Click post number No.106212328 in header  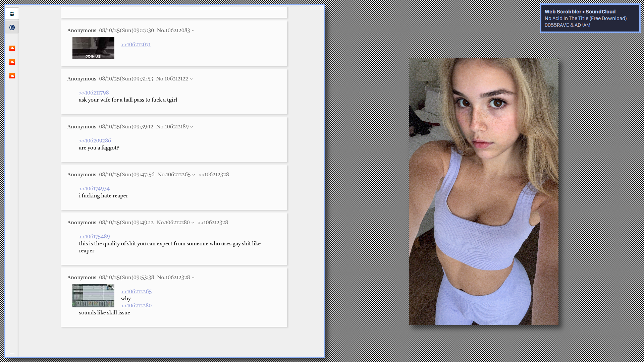(x=173, y=277)
